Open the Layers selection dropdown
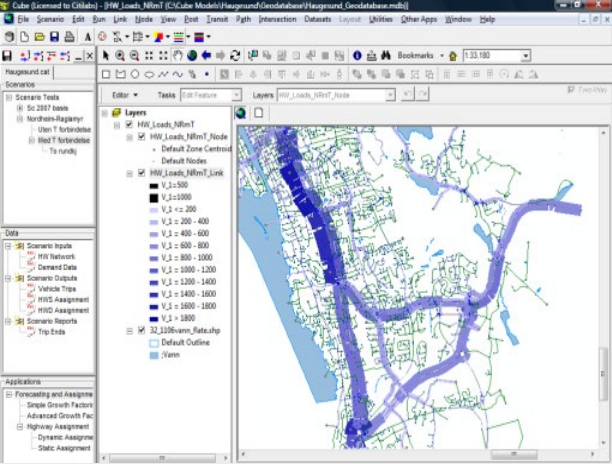This screenshot has height=464, width=612. 388,94
